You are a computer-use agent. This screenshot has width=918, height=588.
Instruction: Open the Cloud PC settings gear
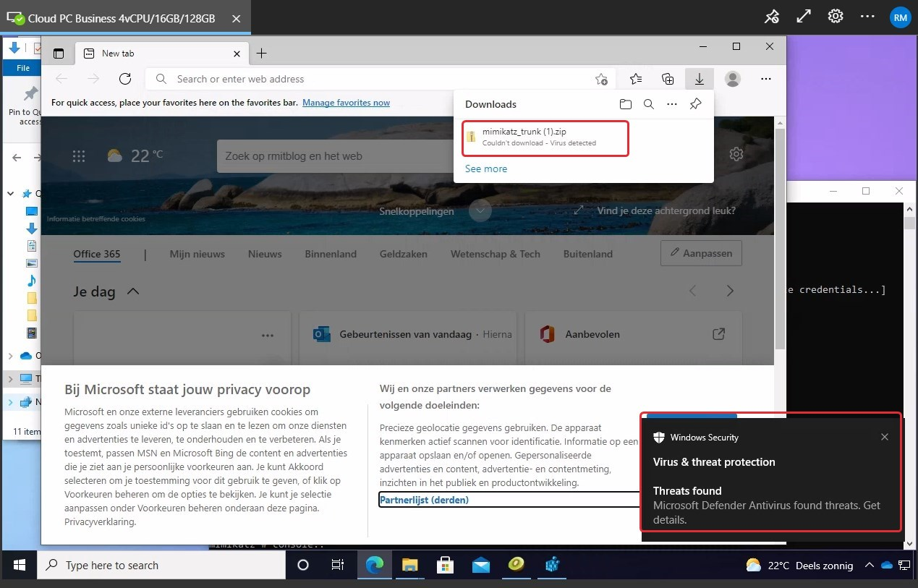tap(836, 16)
